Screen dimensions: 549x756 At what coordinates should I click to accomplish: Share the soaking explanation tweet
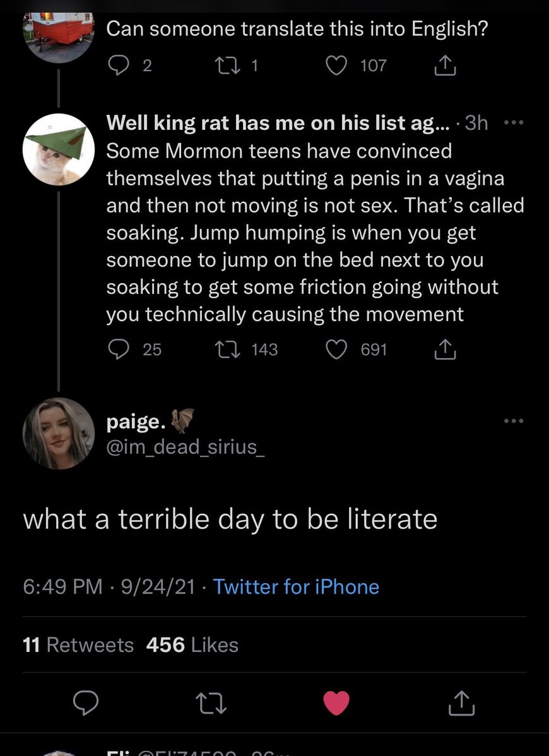pos(446,349)
